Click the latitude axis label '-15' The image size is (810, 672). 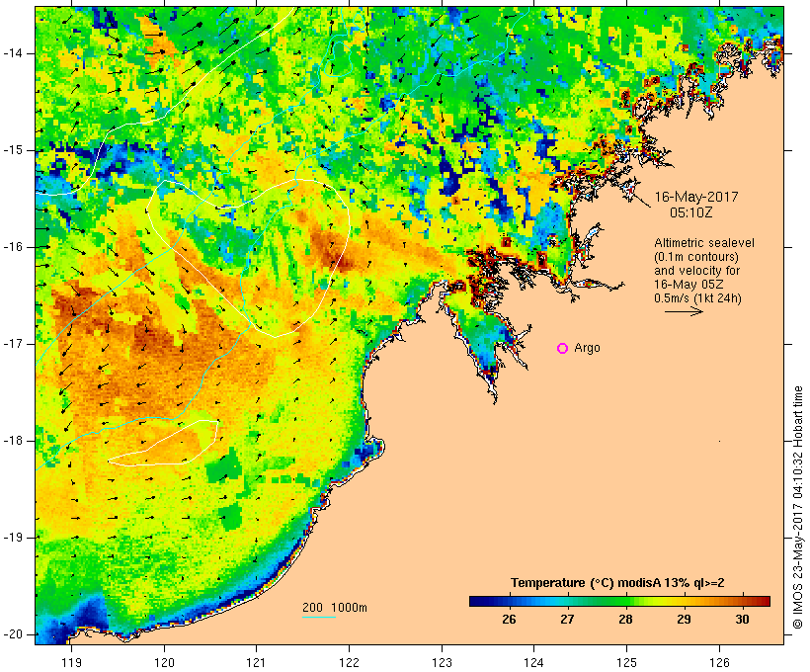click(x=13, y=150)
